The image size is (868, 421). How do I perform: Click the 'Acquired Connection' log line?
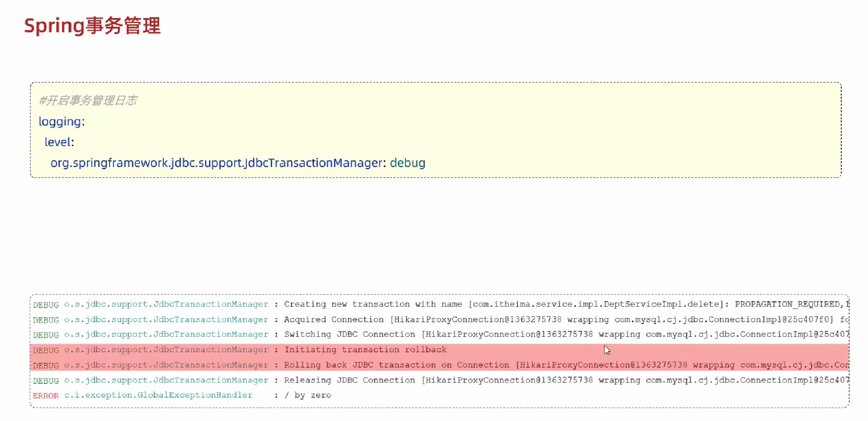click(441, 320)
